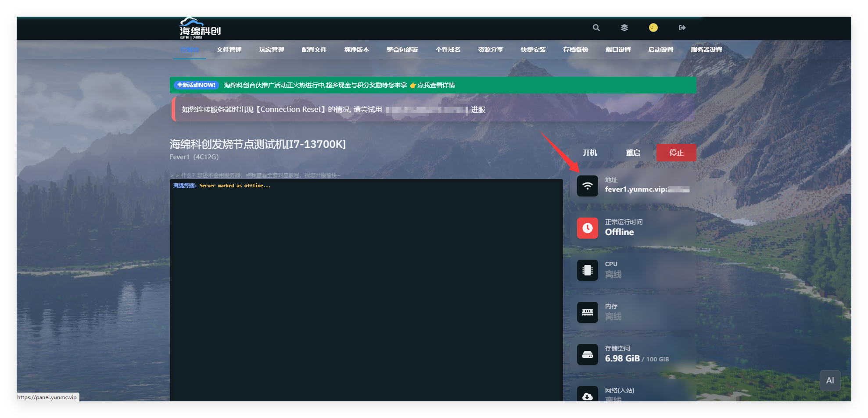
Task: Click the server address fever1.yunmc.vip
Action: 636,189
